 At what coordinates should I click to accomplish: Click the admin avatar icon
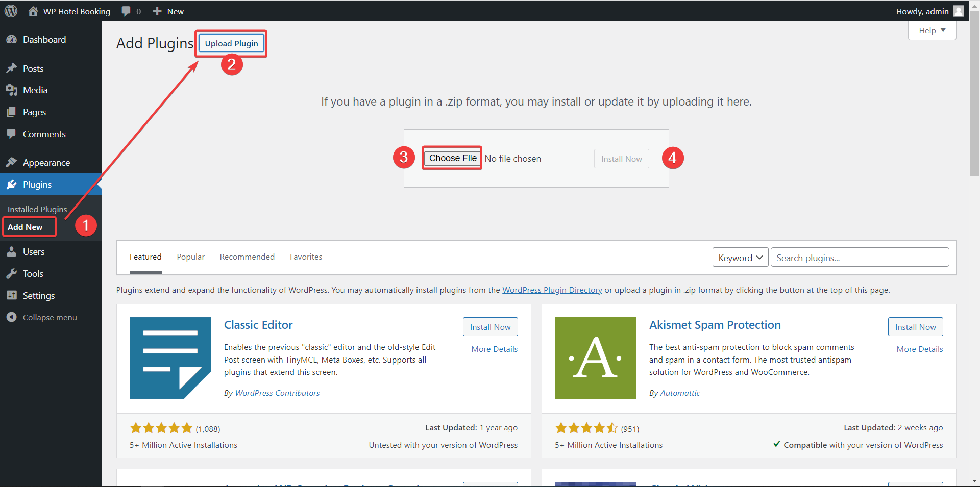959,11
